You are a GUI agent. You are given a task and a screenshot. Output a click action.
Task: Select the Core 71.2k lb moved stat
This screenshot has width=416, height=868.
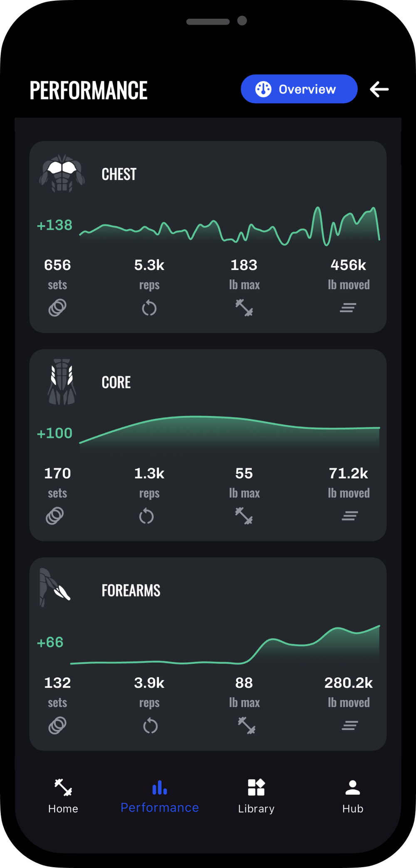pyautogui.click(x=349, y=473)
